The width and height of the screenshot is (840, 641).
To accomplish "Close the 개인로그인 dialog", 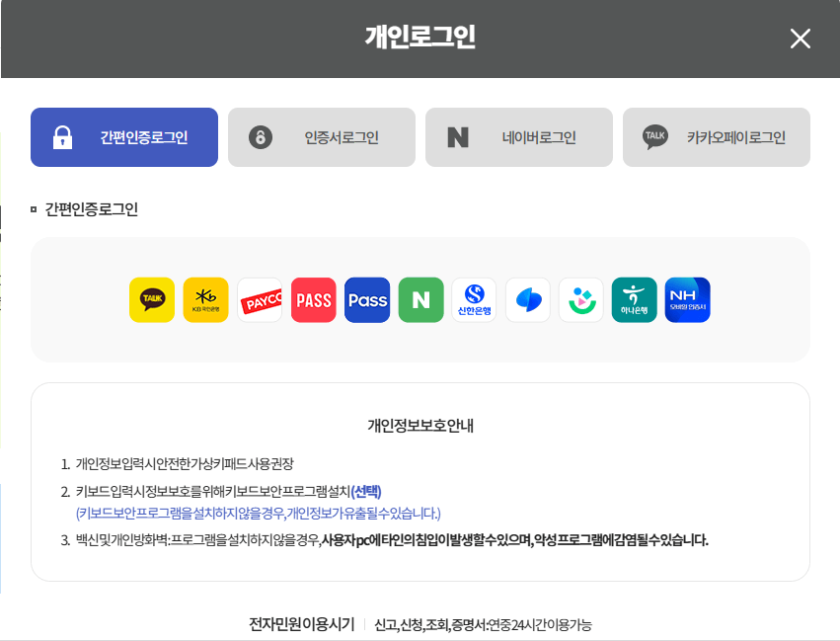I will [x=801, y=39].
